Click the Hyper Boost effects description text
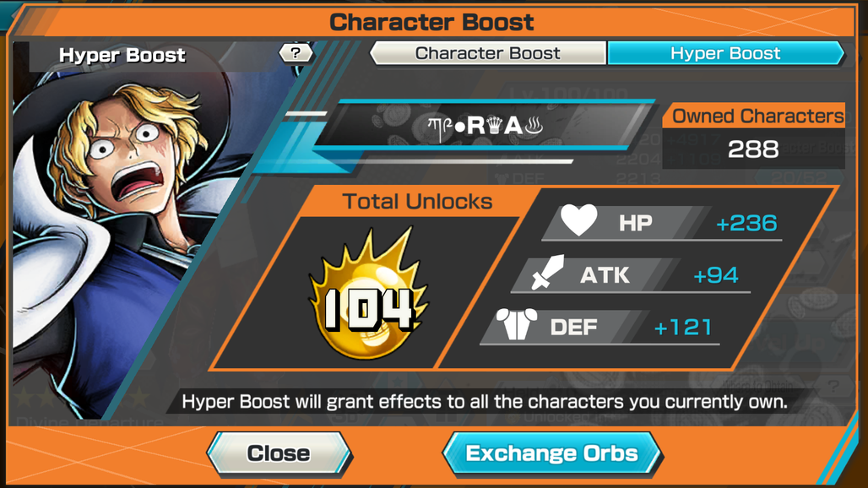 [x=485, y=401]
